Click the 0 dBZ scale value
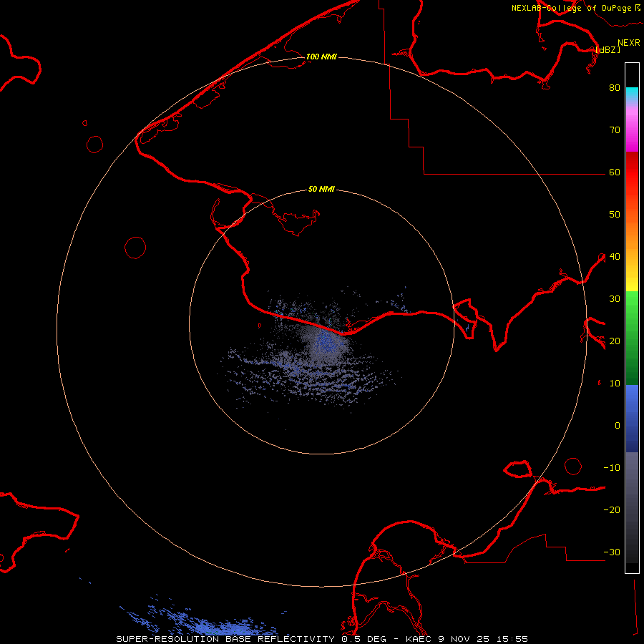 tap(618, 426)
